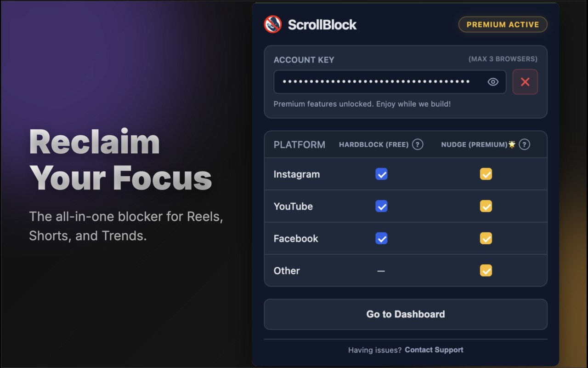Select the Hardblock (Free) column header

373,144
